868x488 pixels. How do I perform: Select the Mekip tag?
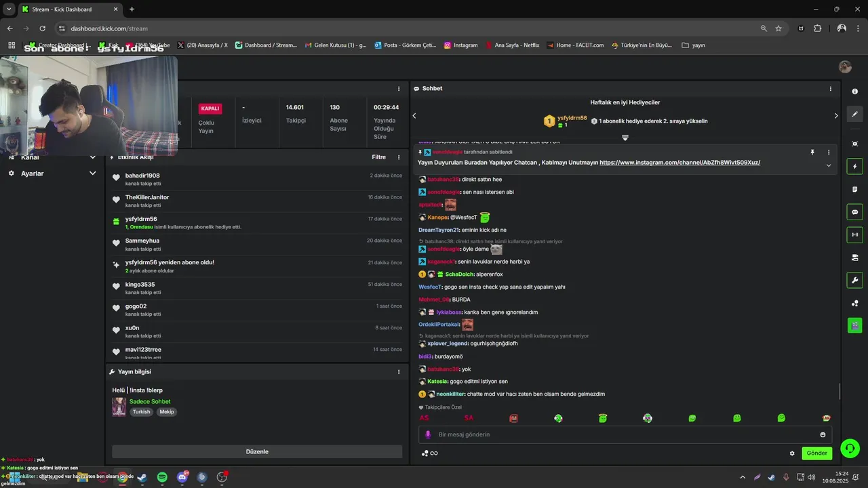167,412
